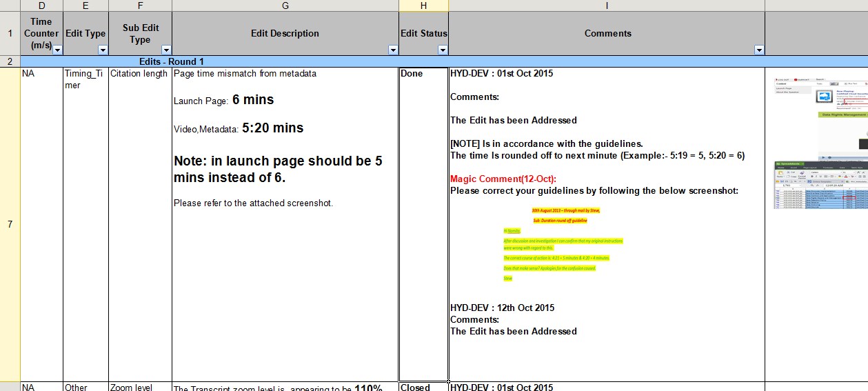Select column G header
The image size is (868, 391).
tap(285, 6)
